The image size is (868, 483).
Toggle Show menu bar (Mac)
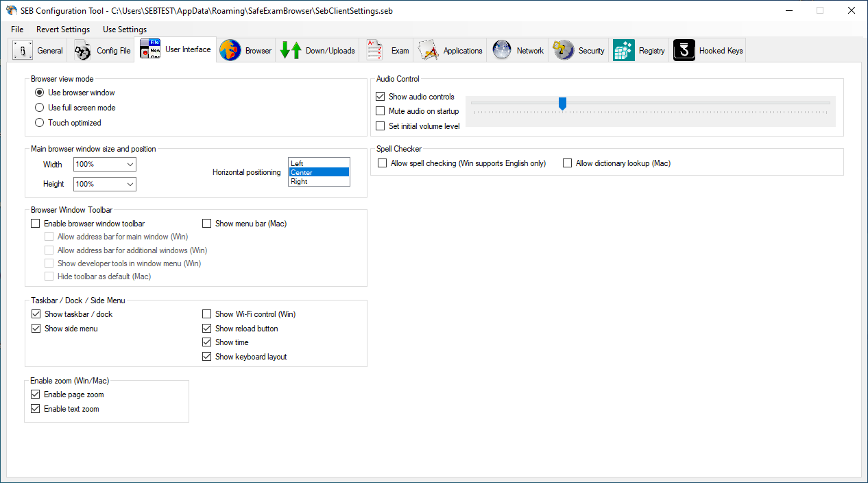tap(207, 224)
